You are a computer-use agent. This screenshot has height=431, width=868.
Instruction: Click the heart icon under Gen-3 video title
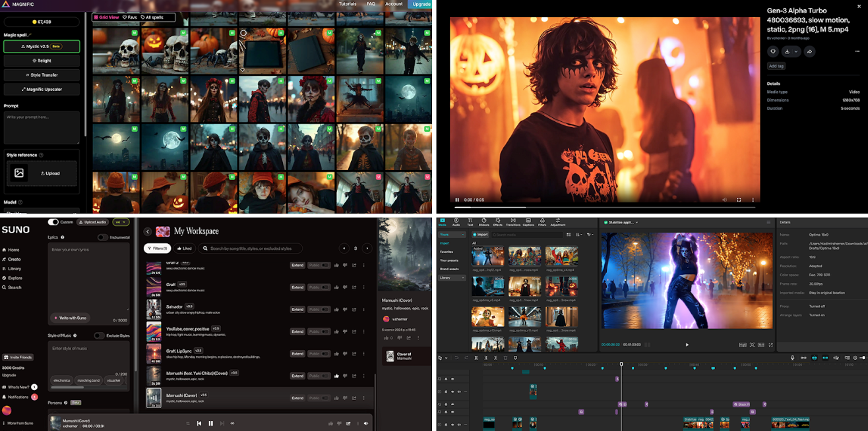click(x=773, y=51)
